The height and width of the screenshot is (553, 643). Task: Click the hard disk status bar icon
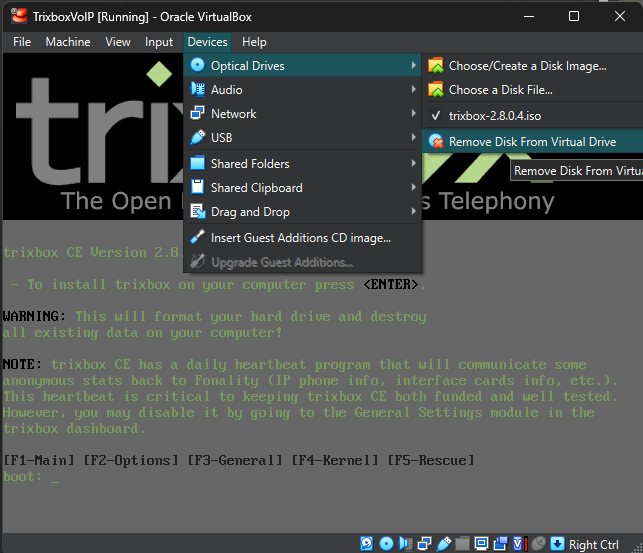pyautogui.click(x=367, y=544)
